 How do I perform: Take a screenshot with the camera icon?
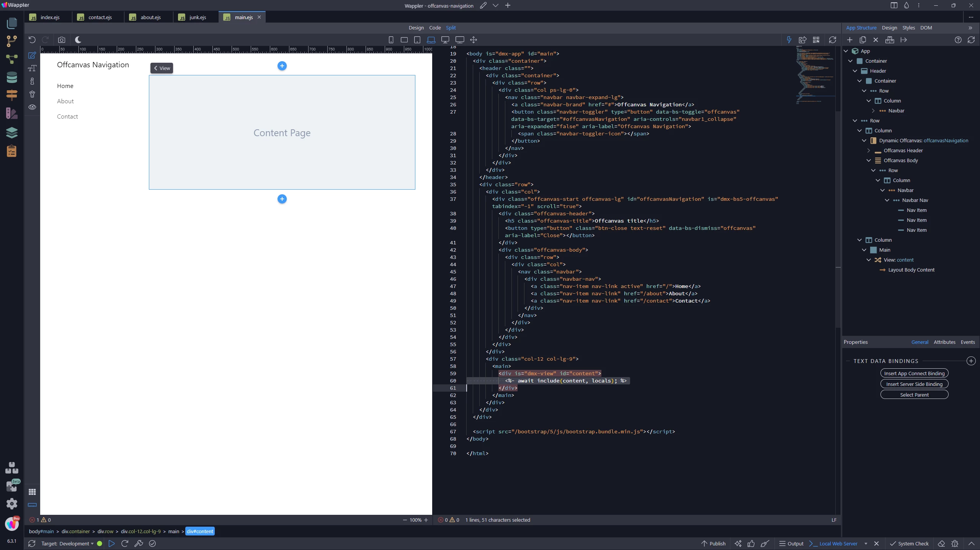coord(62,40)
